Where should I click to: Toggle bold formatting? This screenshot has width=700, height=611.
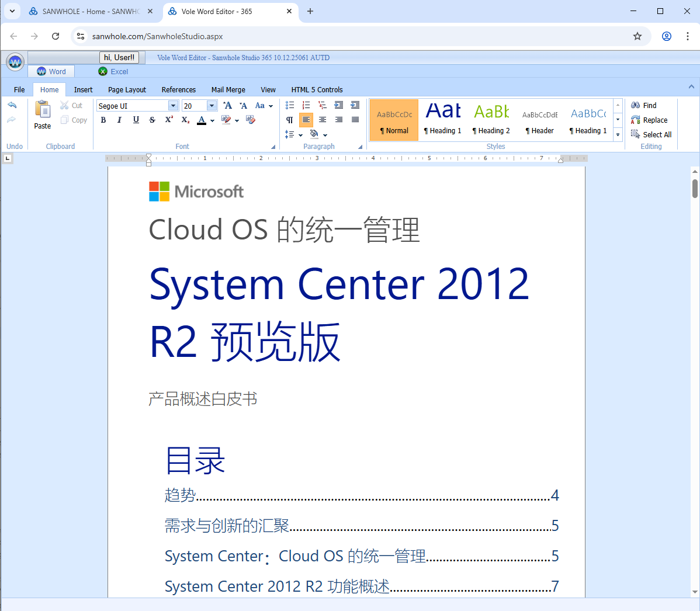pos(103,120)
